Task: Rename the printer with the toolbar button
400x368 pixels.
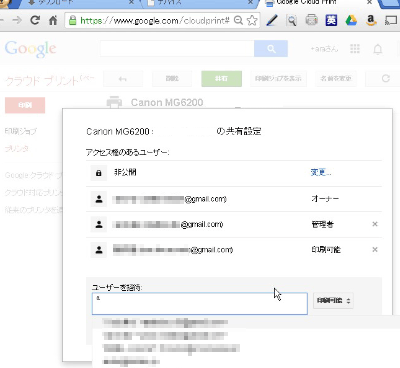Action: 336,79
